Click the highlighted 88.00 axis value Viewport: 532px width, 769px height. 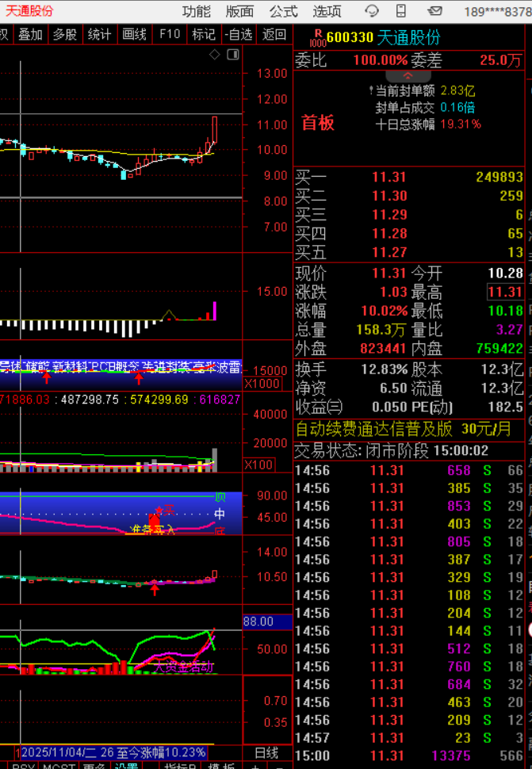[x=267, y=622]
